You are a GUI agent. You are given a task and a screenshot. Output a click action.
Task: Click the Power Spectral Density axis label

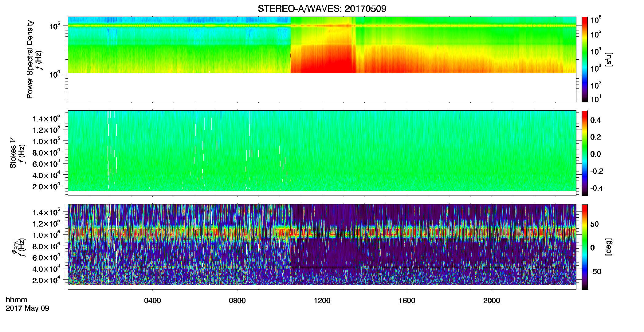click(x=30, y=59)
